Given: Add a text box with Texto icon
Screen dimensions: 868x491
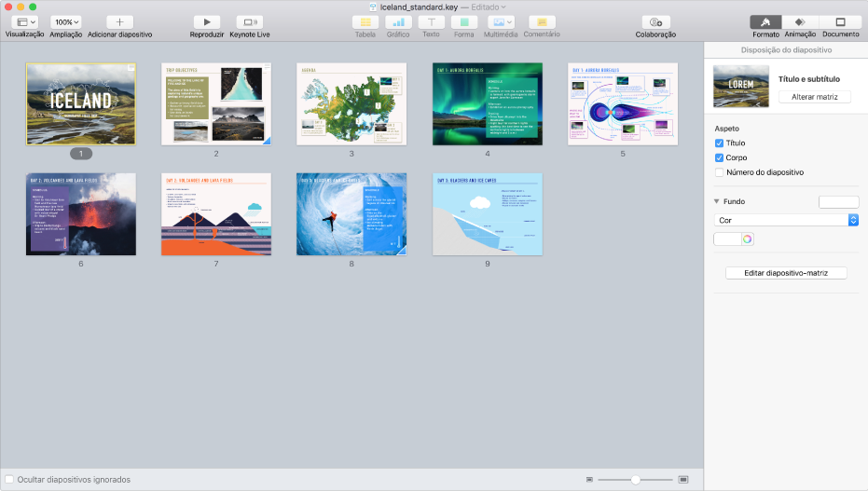Looking at the screenshot, I should (432, 22).
